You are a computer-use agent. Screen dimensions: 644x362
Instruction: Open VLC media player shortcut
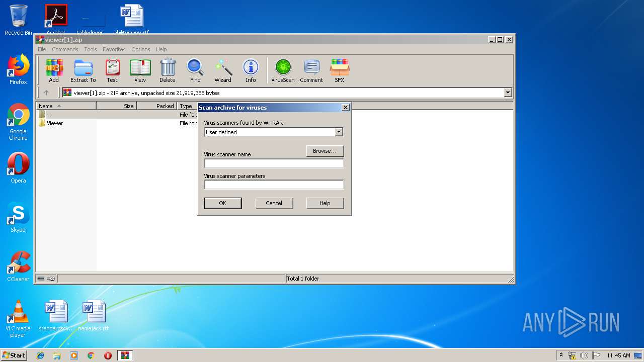(18, 319)
